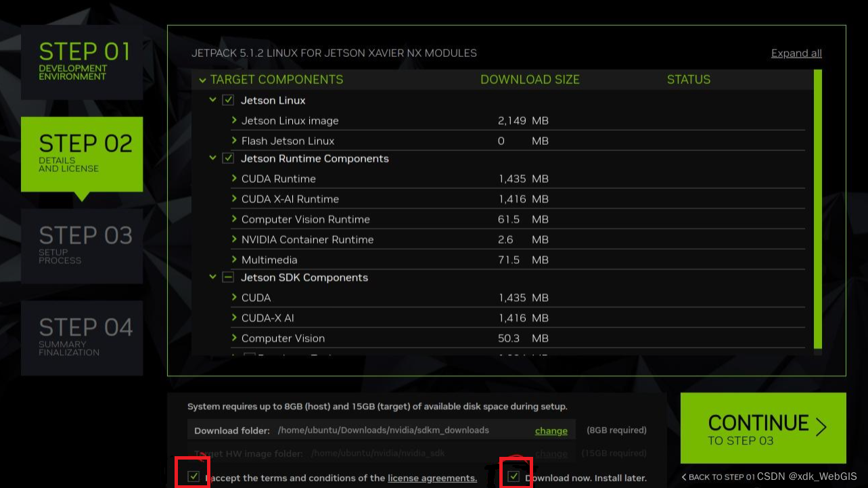Expand the CUDA Runtime row
This screenshot has width=868, height=488.
click(234, 179)
